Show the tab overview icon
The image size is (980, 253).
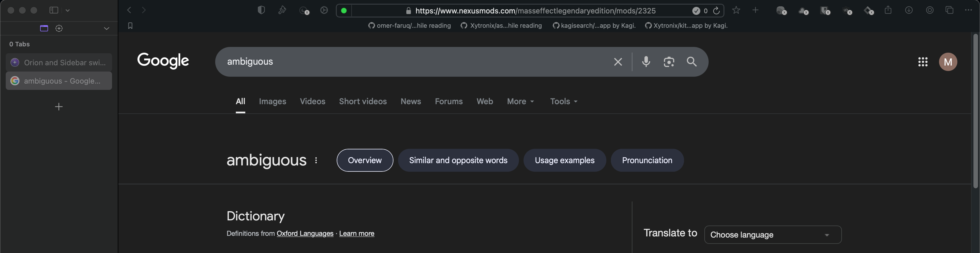point(949,10)
